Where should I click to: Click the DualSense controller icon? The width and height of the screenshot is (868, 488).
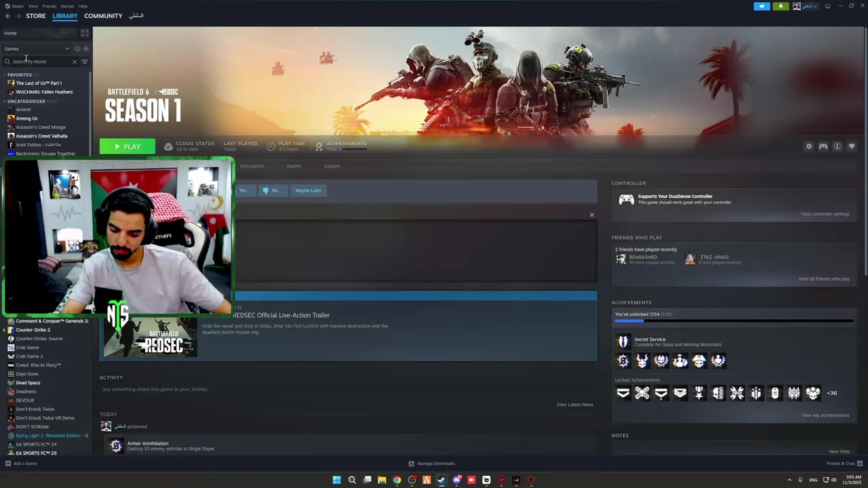[x=626, y=199]
